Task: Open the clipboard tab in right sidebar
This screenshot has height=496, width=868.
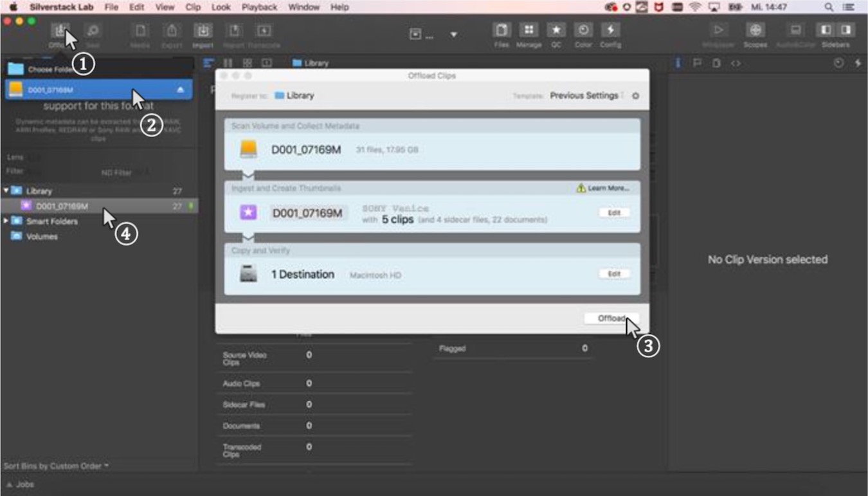Action: pos(716,63)
